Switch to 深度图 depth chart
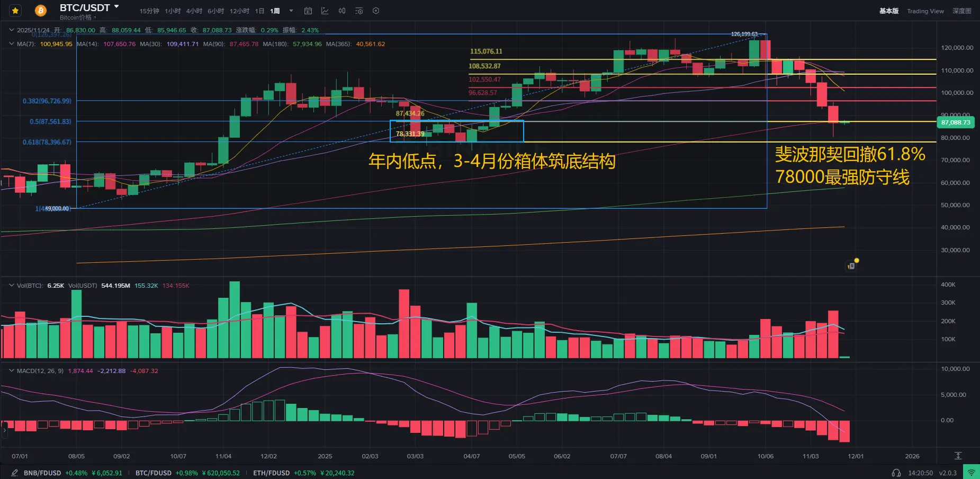 (962, 11)
